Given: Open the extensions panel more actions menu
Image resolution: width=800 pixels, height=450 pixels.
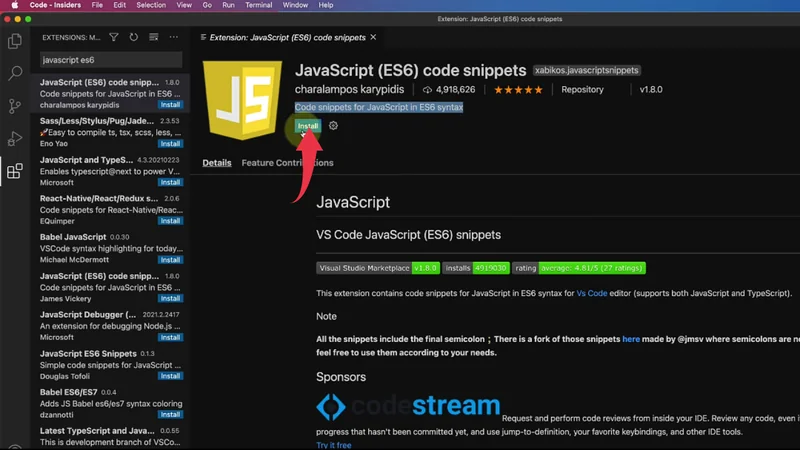Looking at the screenshot, I should [173, 37].
